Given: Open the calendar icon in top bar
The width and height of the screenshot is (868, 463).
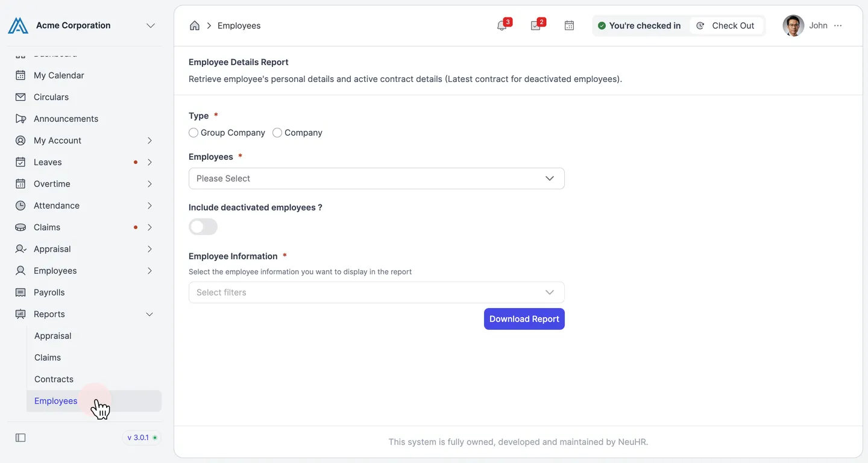Looking at the screenshot, I should (569, 25).
